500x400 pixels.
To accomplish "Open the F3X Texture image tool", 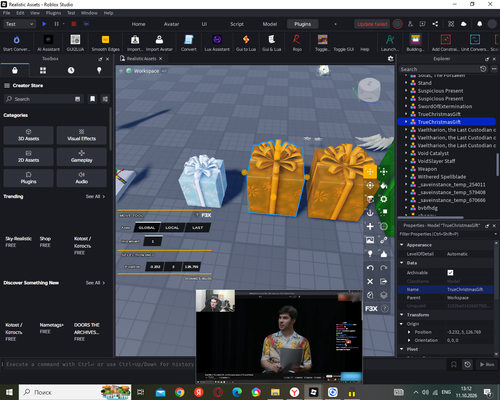I will (x=370, y=240).
